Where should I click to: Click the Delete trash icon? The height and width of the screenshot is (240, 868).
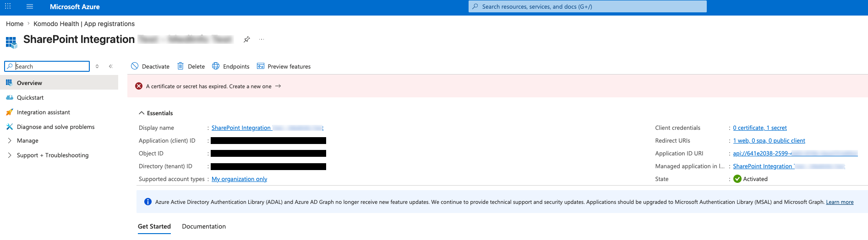[x=180, y=66]
